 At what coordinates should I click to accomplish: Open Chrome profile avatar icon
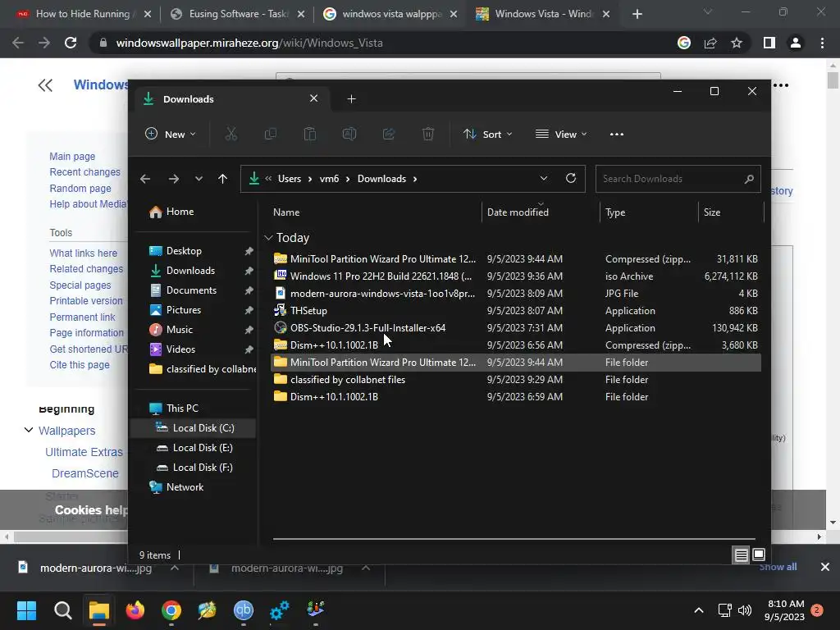click(x=796, y=43)
